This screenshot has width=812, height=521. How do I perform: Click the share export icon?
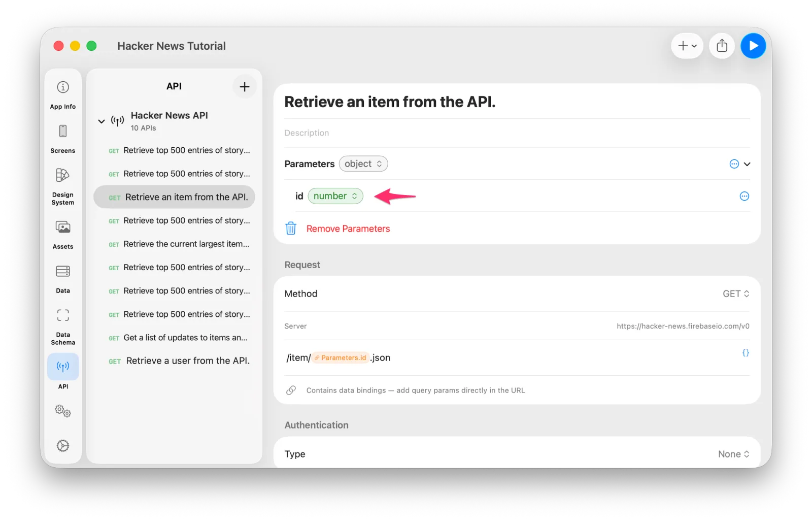722,46
